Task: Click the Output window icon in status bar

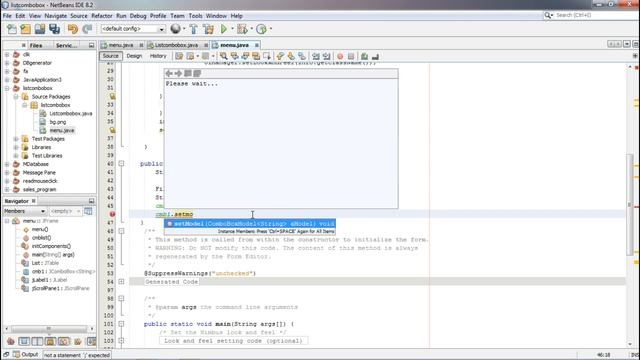Action: point(16,354)
